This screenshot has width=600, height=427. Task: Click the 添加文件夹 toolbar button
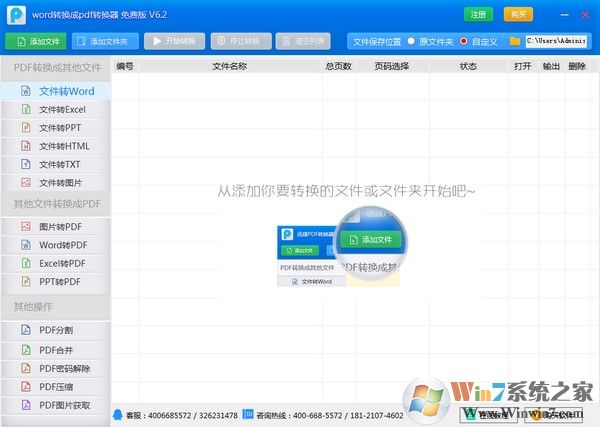(x=105, y=41)
